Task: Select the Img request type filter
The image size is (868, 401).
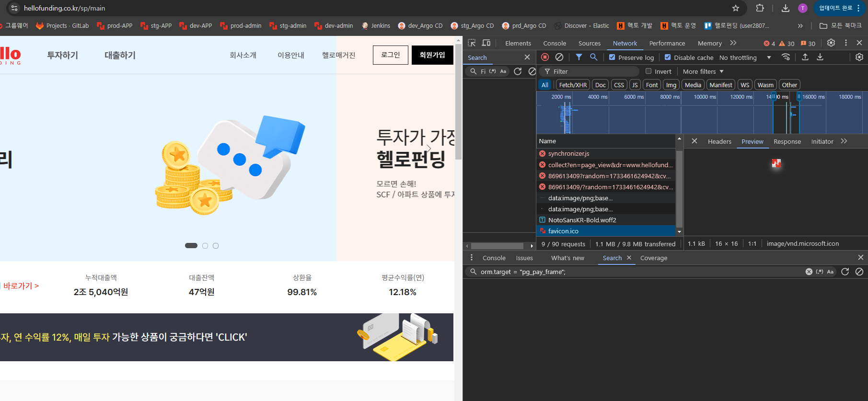Action: 671,85
